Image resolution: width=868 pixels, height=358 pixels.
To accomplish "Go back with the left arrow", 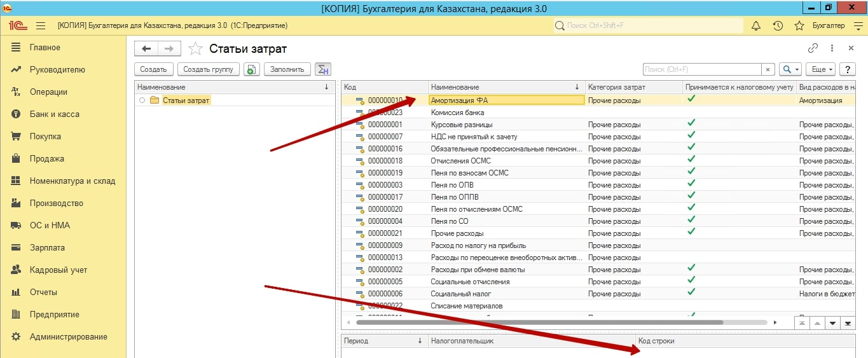I will click(146, 49).
